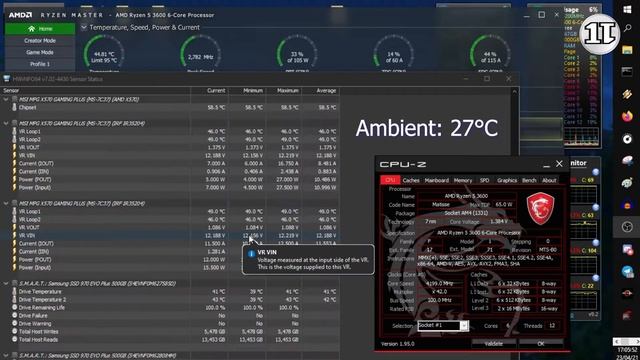Viewport: 640px width, 360px height.
Task: Switch to Game Mode in Ryzen Master
Action: tap(40, 53)
